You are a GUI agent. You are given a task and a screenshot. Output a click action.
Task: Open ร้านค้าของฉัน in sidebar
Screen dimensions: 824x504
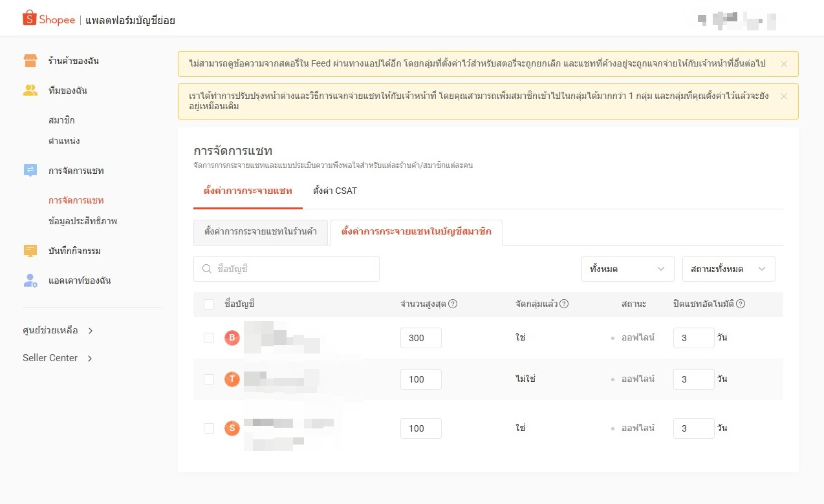coord(74,61)
